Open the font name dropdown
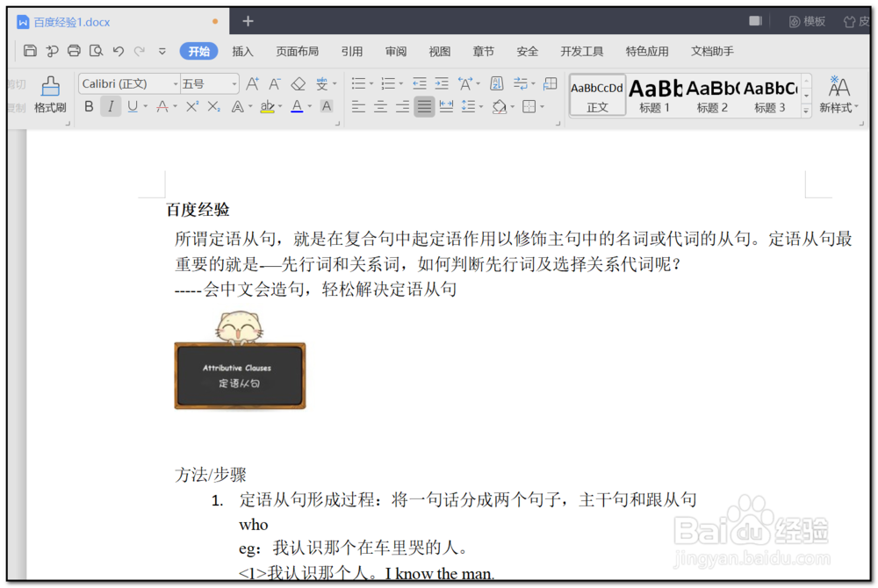878x588 pixels. pyautogui.click(x=176, y=83)
